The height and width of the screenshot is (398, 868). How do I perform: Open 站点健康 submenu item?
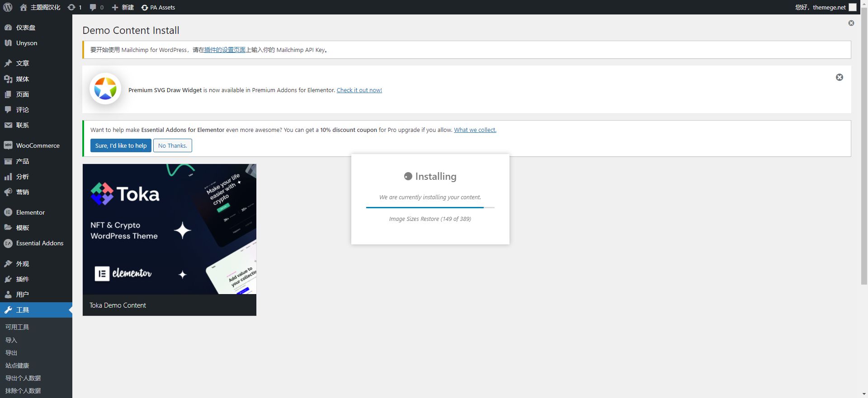click(x=17, y=365)
